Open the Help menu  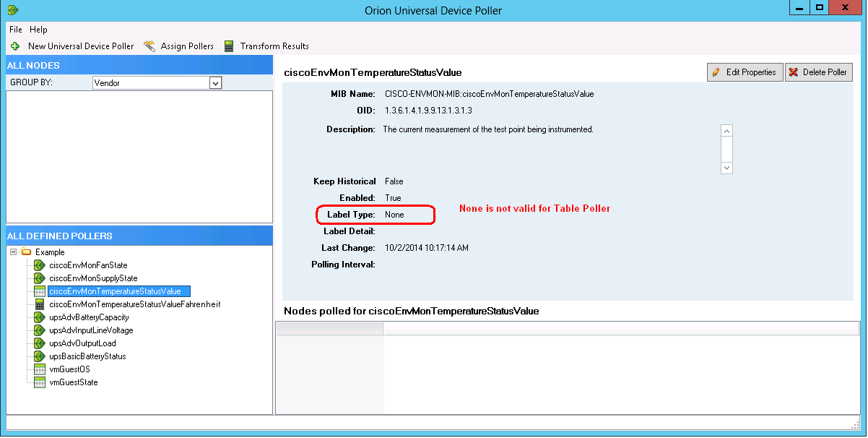click(x=39, y=30)
